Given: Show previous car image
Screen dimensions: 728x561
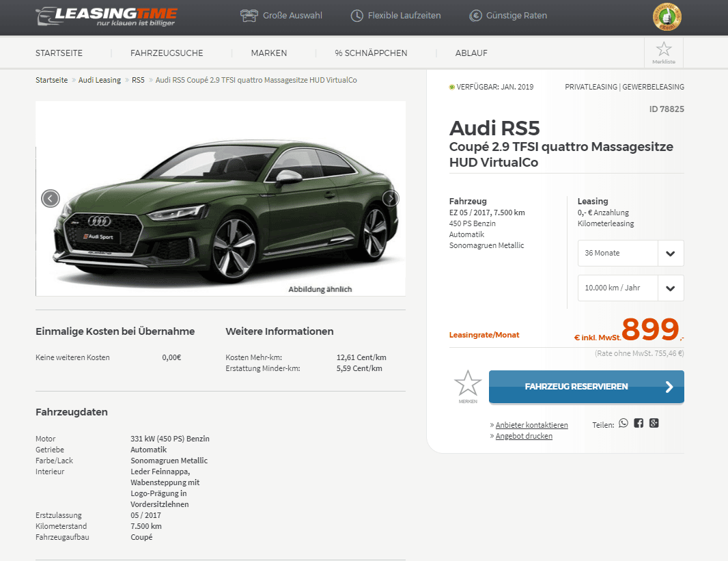Looking at the screenshot, I should pos(51,198).
